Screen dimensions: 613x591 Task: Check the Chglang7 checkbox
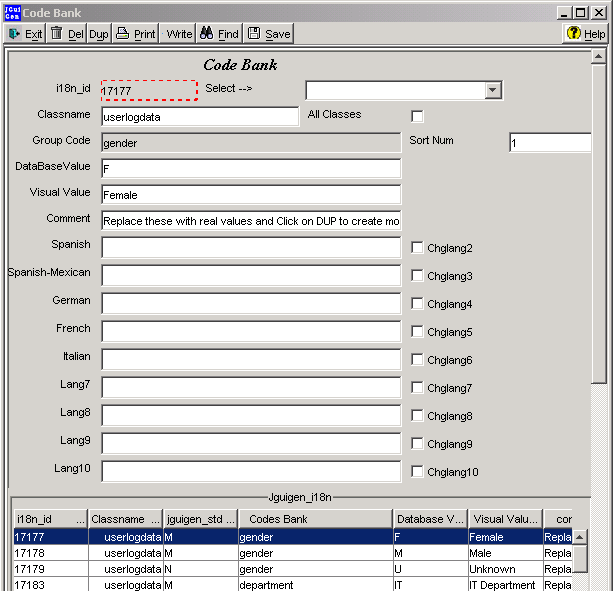pos(417,387)
